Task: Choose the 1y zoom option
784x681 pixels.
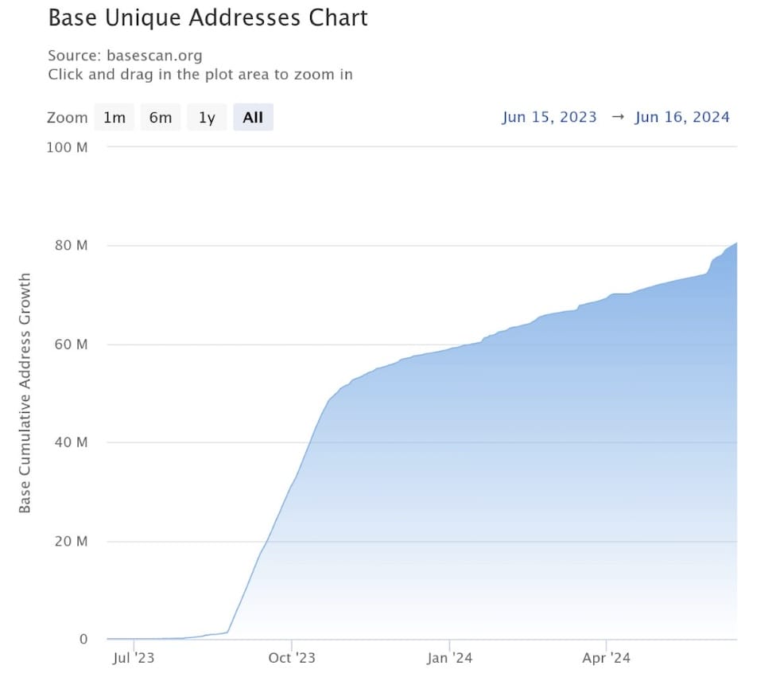Action: (x=207, y=118)
